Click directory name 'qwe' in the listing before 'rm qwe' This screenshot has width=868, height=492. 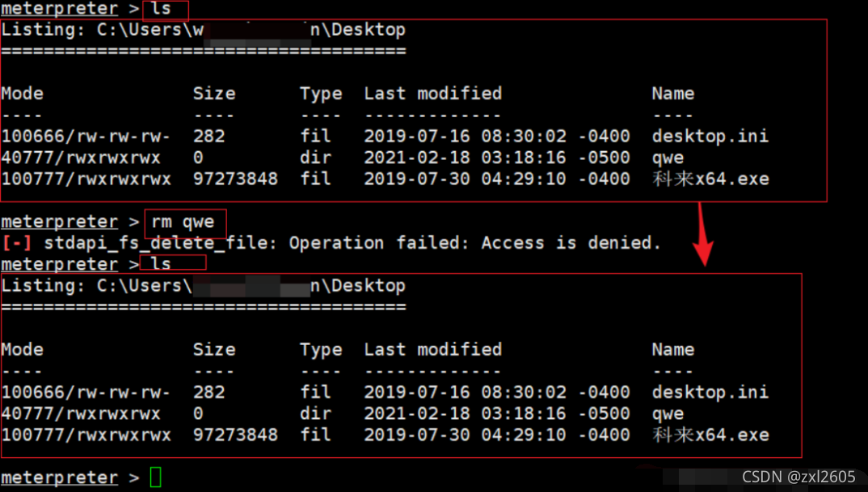click(x=668, y=158)
